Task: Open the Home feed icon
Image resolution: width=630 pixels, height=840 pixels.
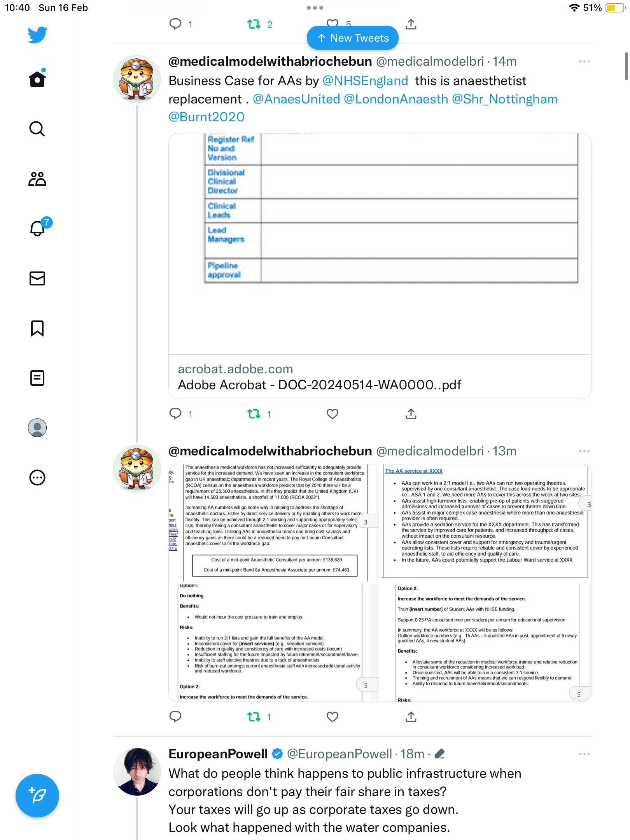Action: click(37, 79)
